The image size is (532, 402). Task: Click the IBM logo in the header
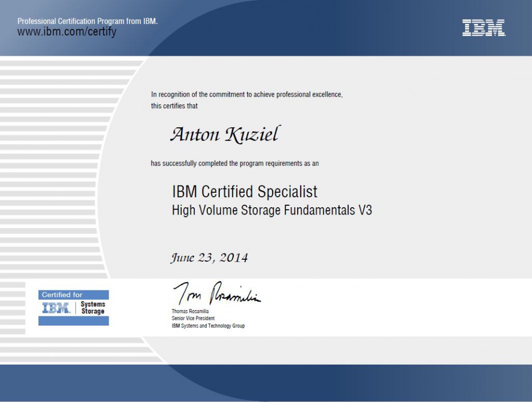[484, 28]
